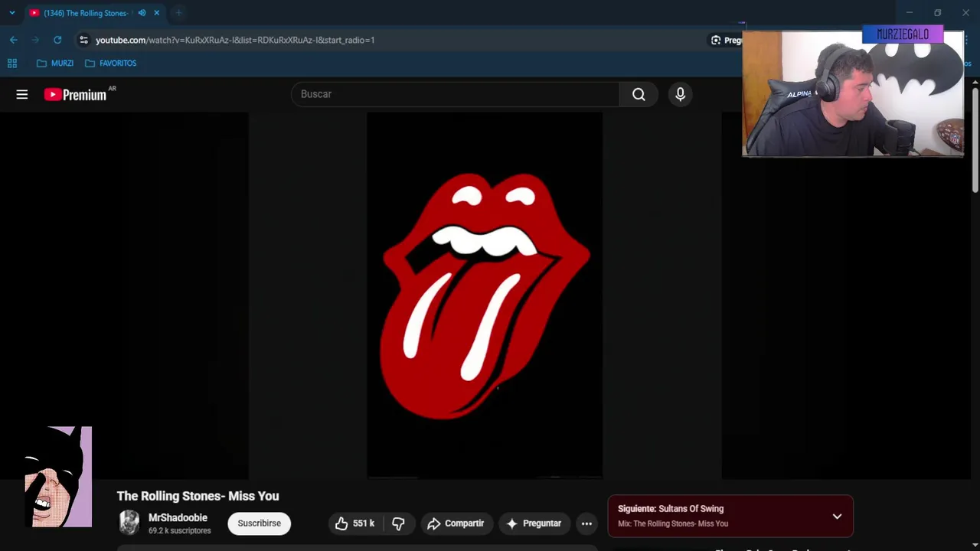This screenshot has height=551, width=980.
Task: Click the video title Miss You
Action: click(x=198, y=496)
